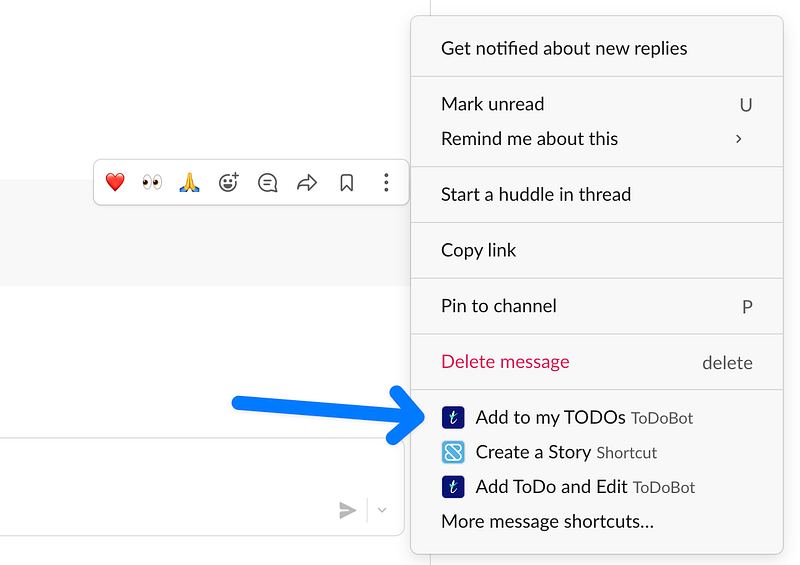The height and width of the screenshot is (565, 800).
Task: React with the red heart emoji
Action: 115,182
